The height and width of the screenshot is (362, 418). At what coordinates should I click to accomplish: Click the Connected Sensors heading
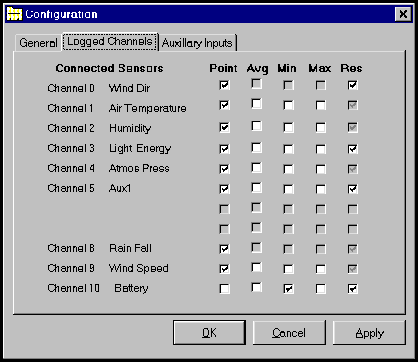click(109, 68)
